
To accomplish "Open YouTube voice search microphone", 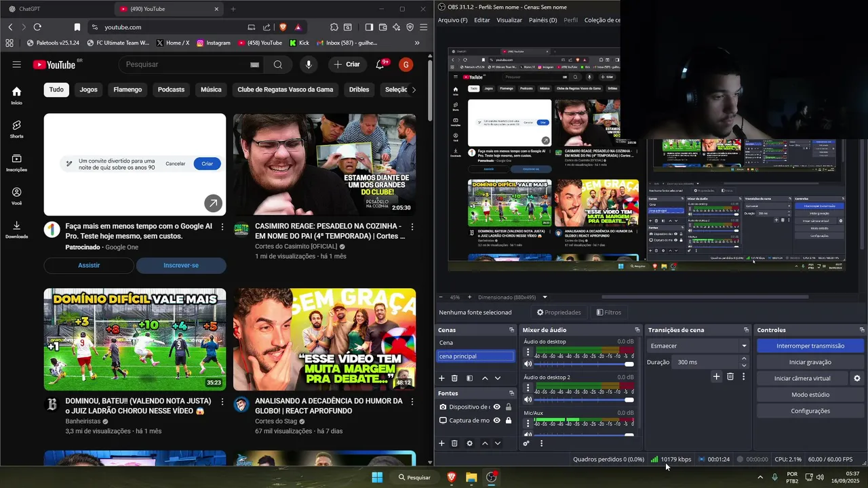I will point(309,64).
